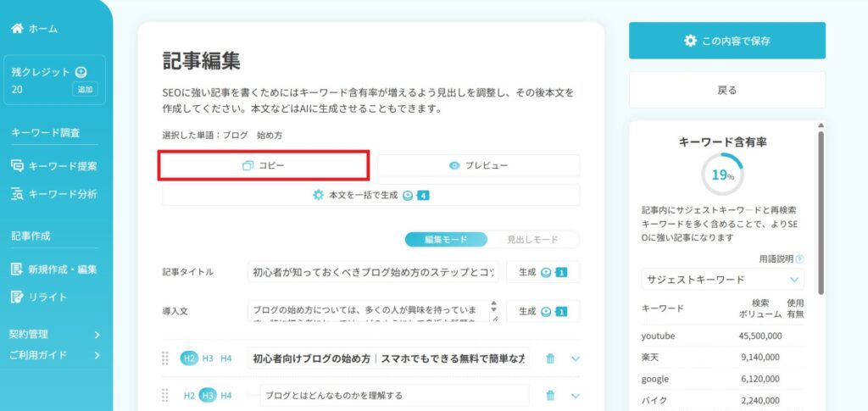The image size is (868, 411).
Task: Click the 楽天 keyword row
Action: click(722, 358)
